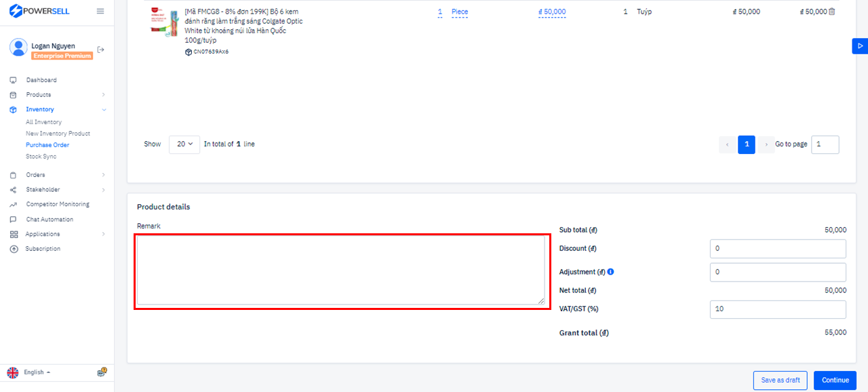
Task: Open Chat Automation in the sidebar
Action: pyautogui.click(x=50, y=220)
